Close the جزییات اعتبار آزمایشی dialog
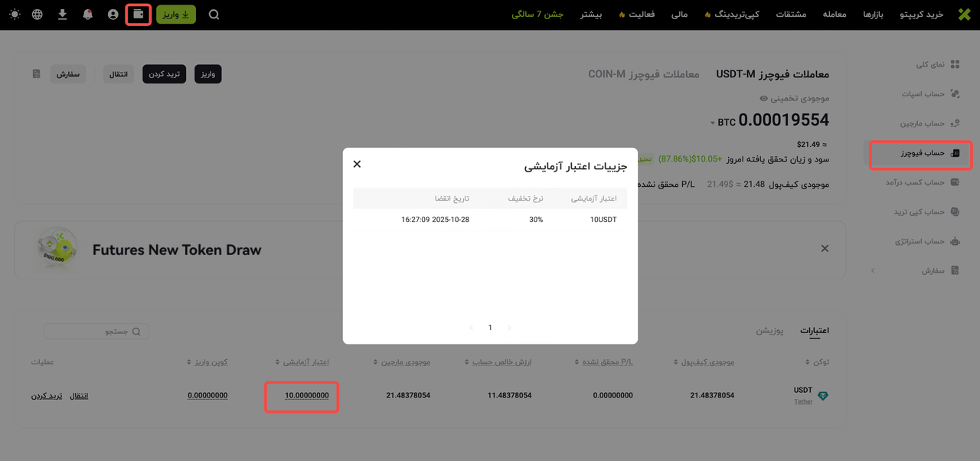The image size is (980, 461). point(357,164)
